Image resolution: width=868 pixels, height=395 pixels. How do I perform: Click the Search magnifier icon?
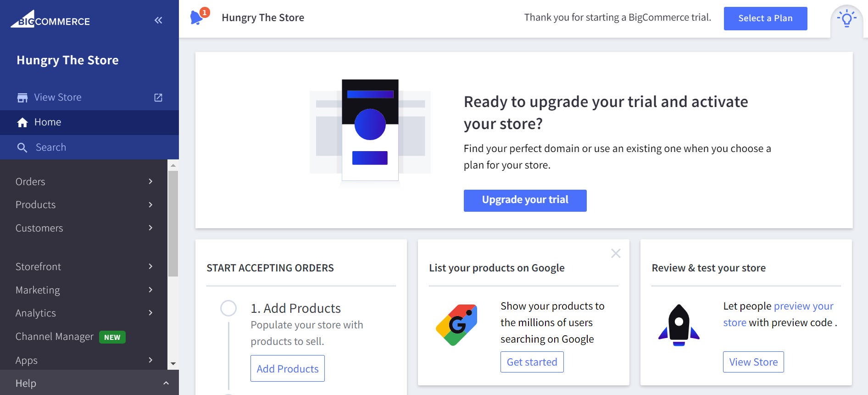[x=22, y=147]
